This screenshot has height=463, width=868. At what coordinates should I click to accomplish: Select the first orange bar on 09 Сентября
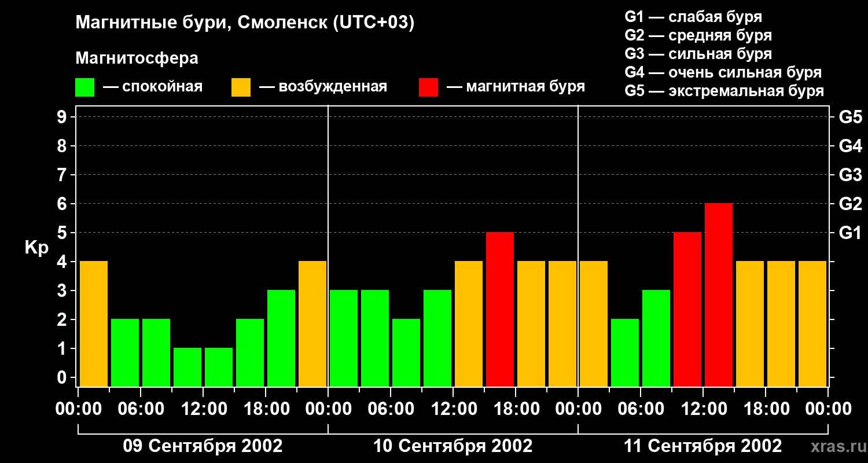(x=94, y=324)
